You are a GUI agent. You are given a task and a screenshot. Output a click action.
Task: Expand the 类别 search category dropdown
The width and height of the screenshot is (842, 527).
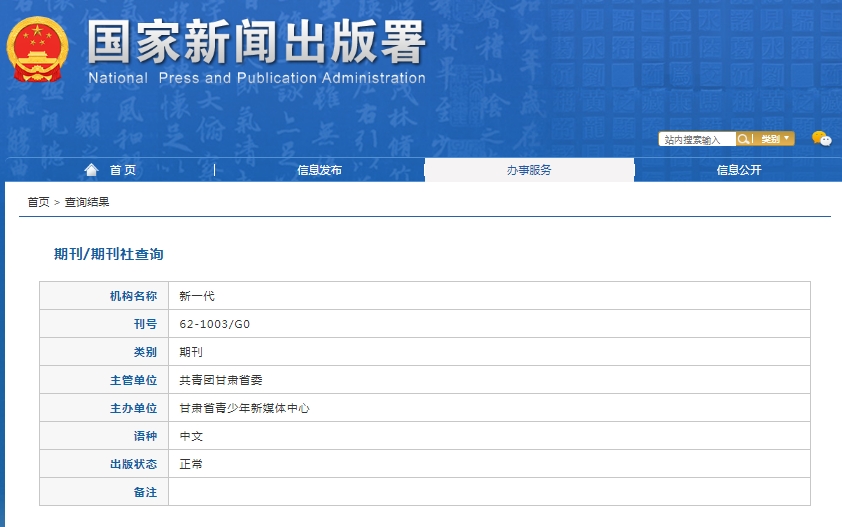click(776, 139)
